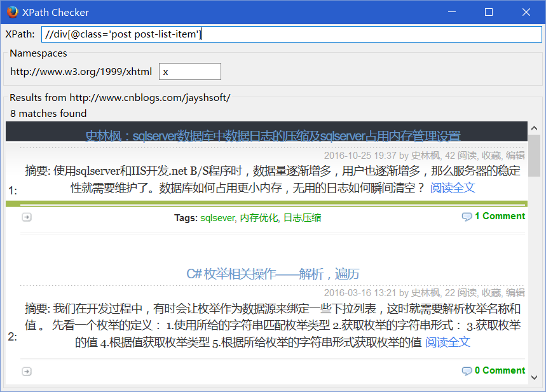
Task: Click the comment bubble icon beside 0 Comment
Action: pos(467,371)
